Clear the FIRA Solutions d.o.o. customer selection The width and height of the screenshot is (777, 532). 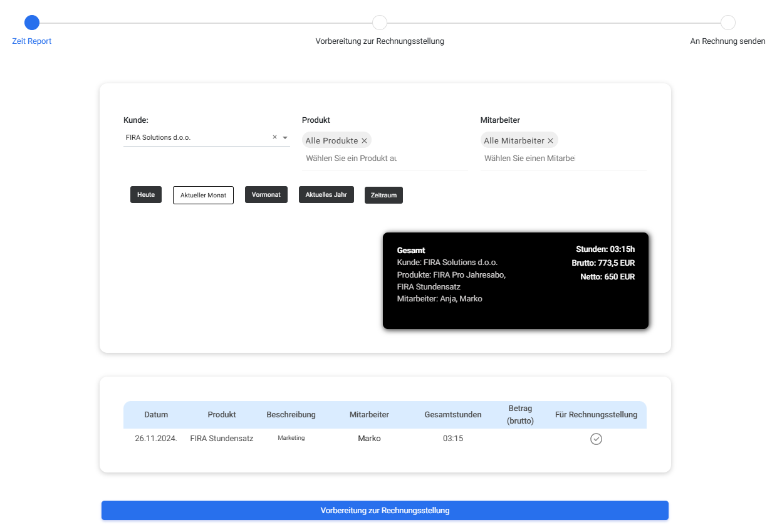pyautogui.click(x=274, y=137)
